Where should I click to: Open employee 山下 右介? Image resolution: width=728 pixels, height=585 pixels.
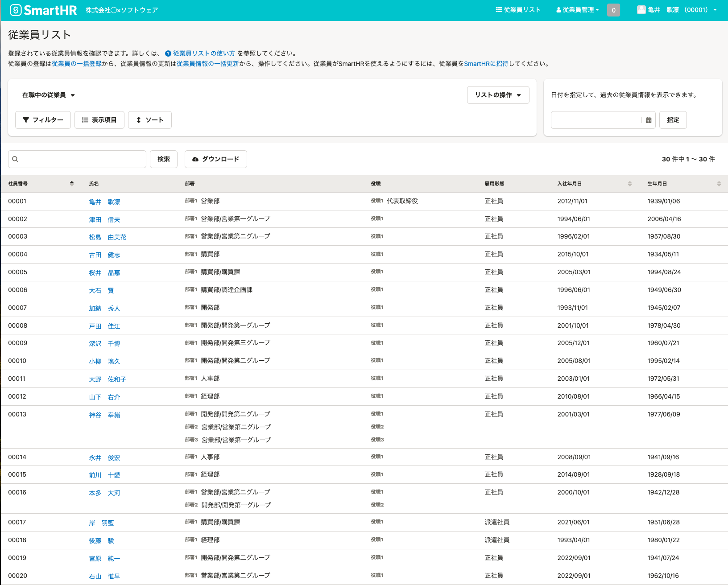tap(104, 397)
